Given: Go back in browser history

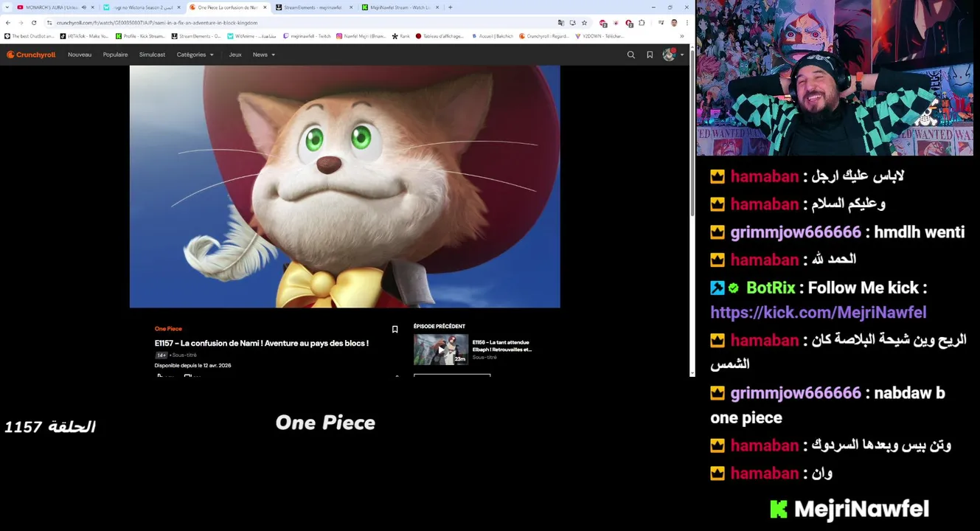Looking at the screenshot, I should pyautogui.click(x=8, y=23).
